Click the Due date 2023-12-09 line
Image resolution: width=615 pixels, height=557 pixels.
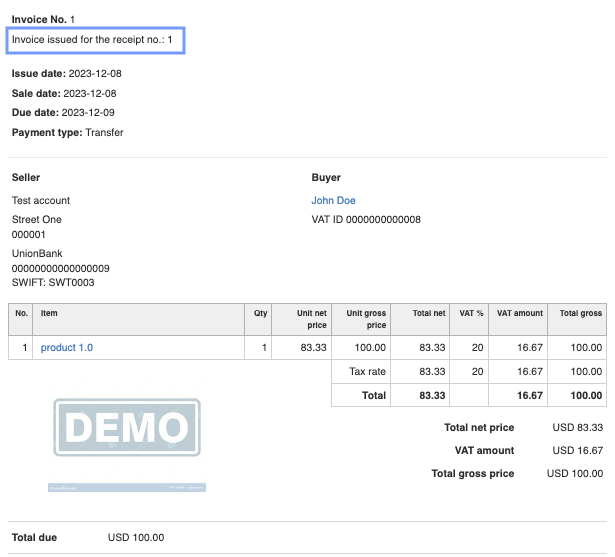[64, 113]
